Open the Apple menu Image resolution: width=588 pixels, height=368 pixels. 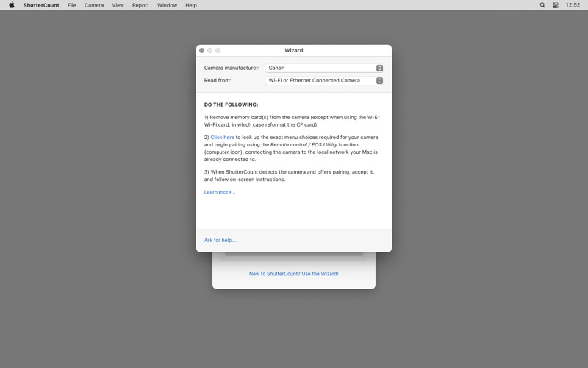(x=12, y=5)
